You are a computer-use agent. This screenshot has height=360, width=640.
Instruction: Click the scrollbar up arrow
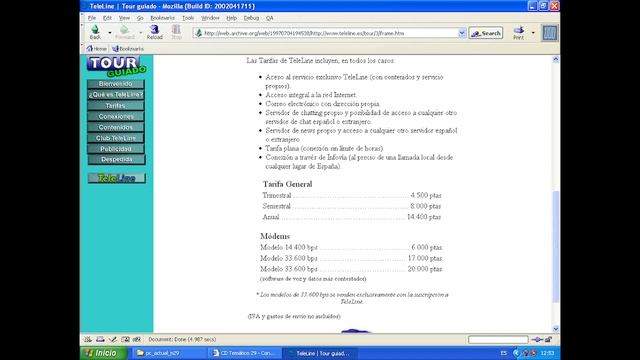[x=556, y=59]
